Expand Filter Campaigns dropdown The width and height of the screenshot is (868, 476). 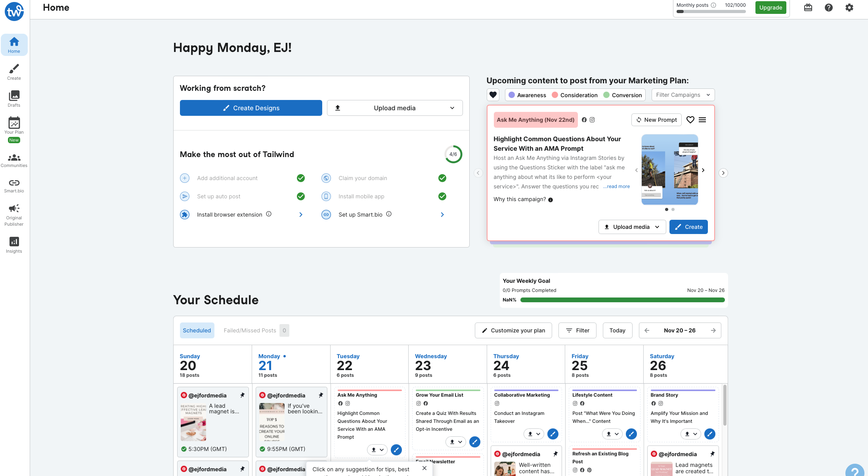pyautogui.click(x=683, y=95)
